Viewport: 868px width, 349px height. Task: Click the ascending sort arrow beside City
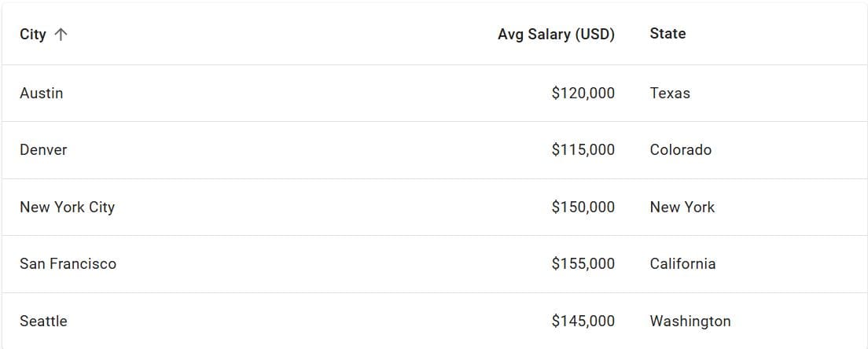[61, 35]
